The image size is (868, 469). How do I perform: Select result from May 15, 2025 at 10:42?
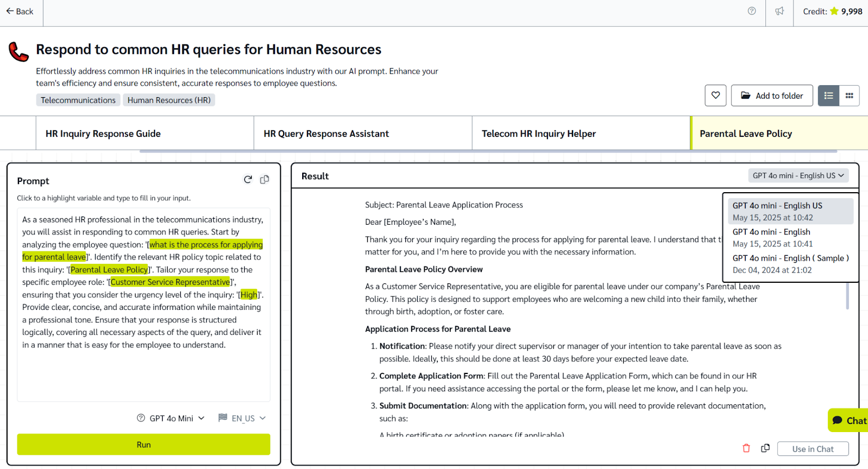pyautogui.click(x=790, y=212)
